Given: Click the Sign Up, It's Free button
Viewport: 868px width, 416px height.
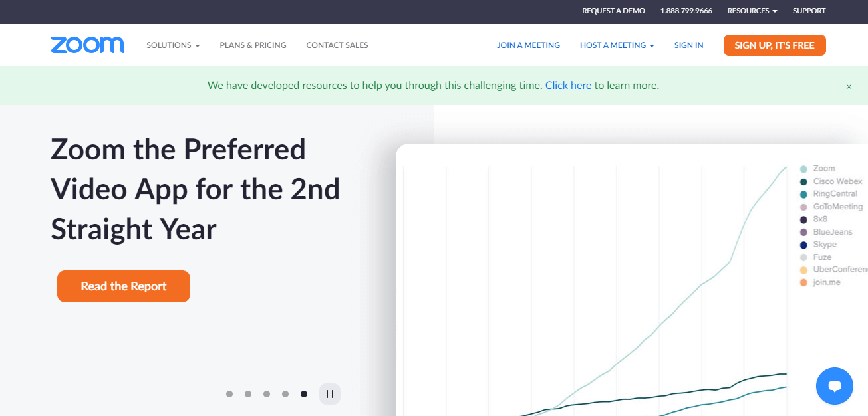Looking at the screenshot, I should point(775,45).
